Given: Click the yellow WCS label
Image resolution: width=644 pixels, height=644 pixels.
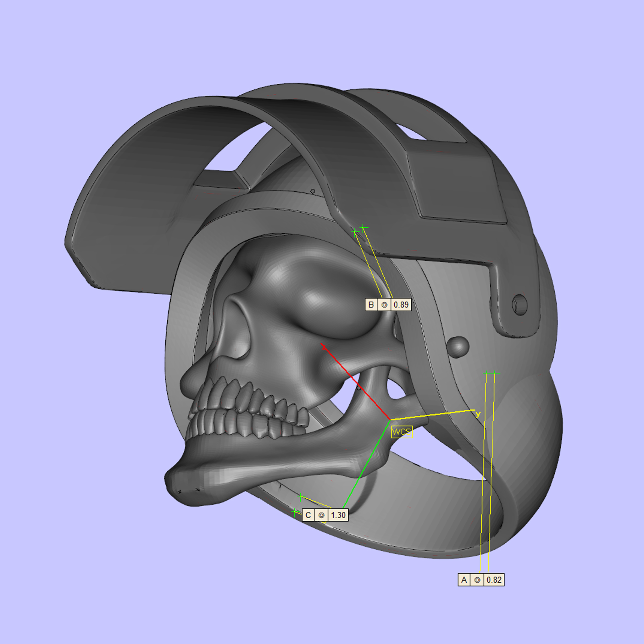Looking at the screenshot, I should click(402, 432).
